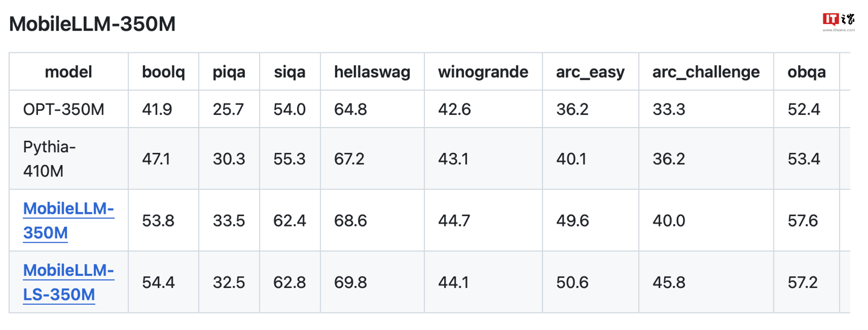
Task: Select the model column header
Action: coord(68,72)
